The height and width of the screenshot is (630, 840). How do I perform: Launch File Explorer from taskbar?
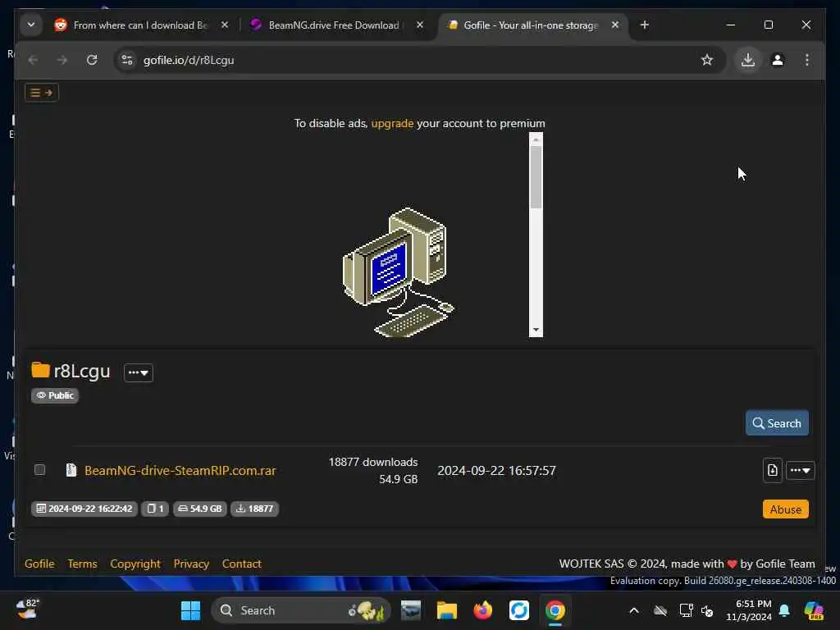(447, 610)
